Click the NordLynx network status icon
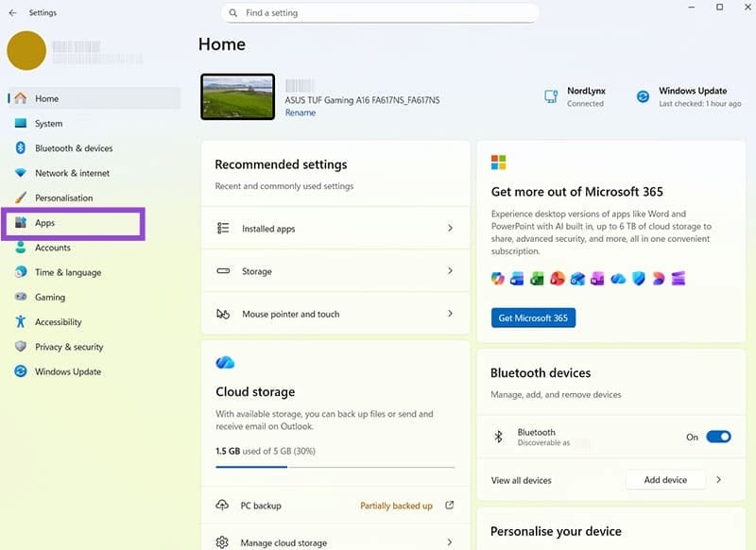Viewport: 756px width, 550px height. point(551,96)
